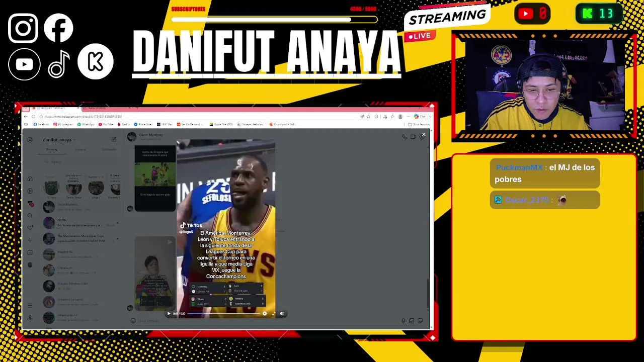Click the TikTok logo in stream overlay
This screenshot has height=362, width=644.
click(x=59, y=64)
